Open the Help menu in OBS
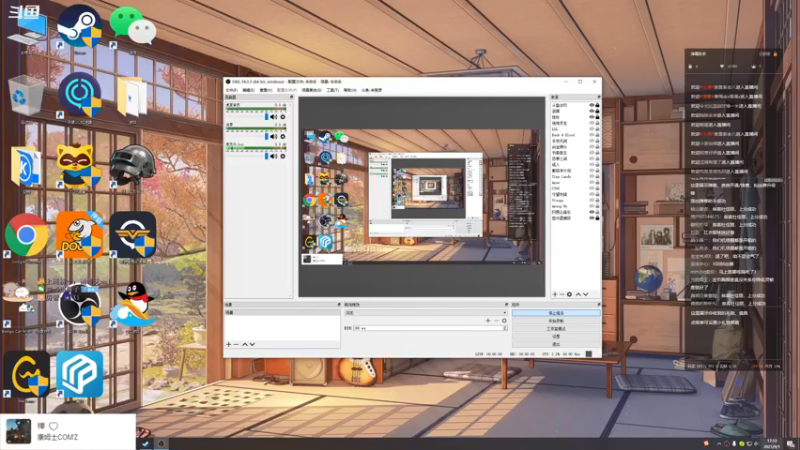 (x=349, y=90)
